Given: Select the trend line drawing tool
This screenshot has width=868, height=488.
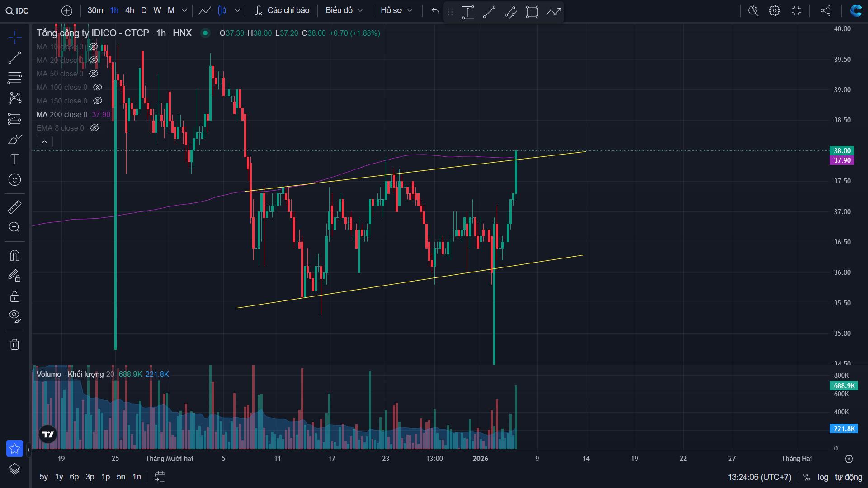Looking at the screenshot, I should click(14, 58).
